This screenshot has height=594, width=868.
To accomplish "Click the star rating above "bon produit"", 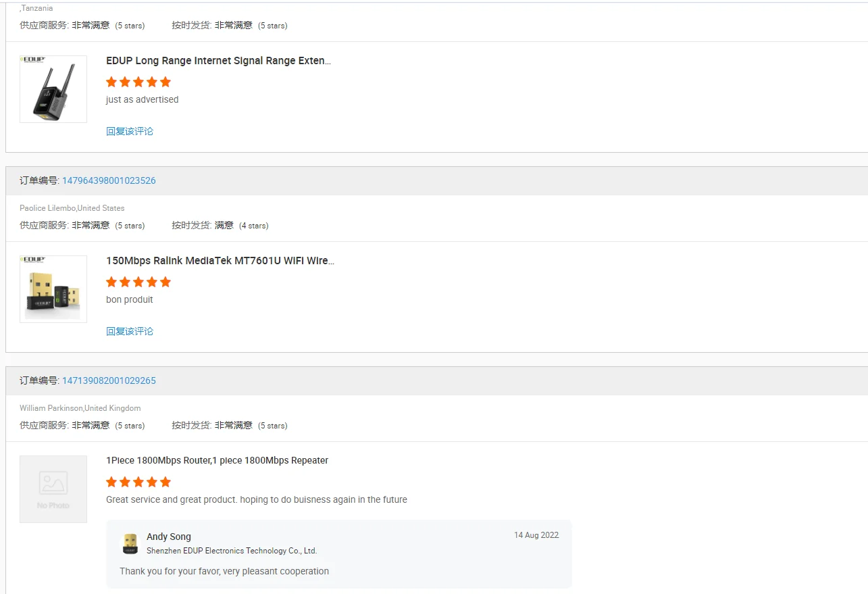I will tap(138, 282).
